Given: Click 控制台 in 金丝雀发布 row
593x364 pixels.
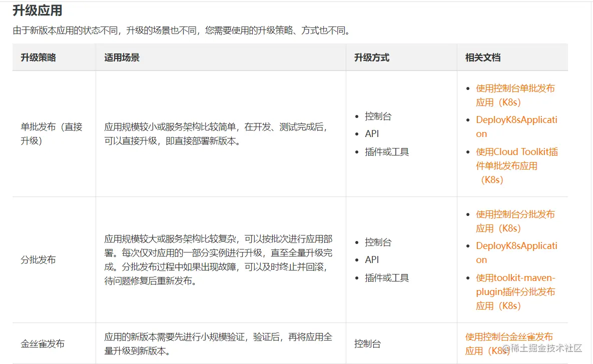Looking at the screenshot, I should (x=367, y=343).
